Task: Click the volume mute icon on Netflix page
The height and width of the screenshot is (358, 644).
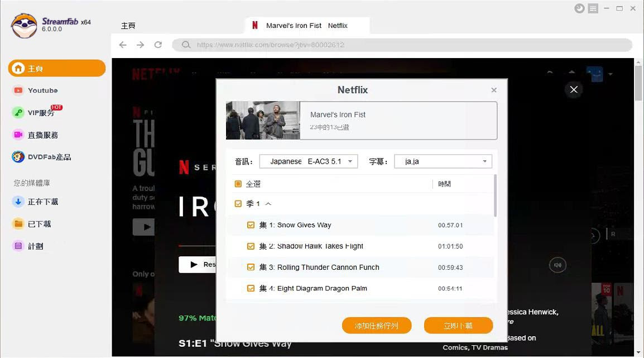Action: [x=558, y=265]
